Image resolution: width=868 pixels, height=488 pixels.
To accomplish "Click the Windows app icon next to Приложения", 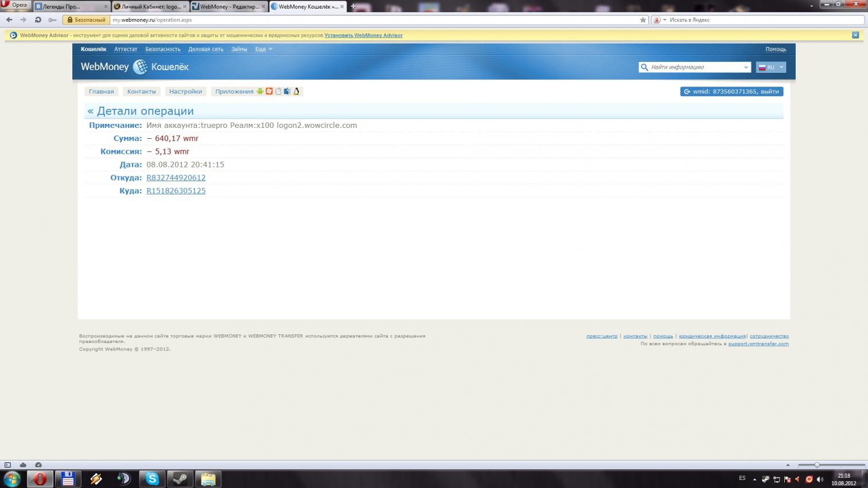I will 269,91.
